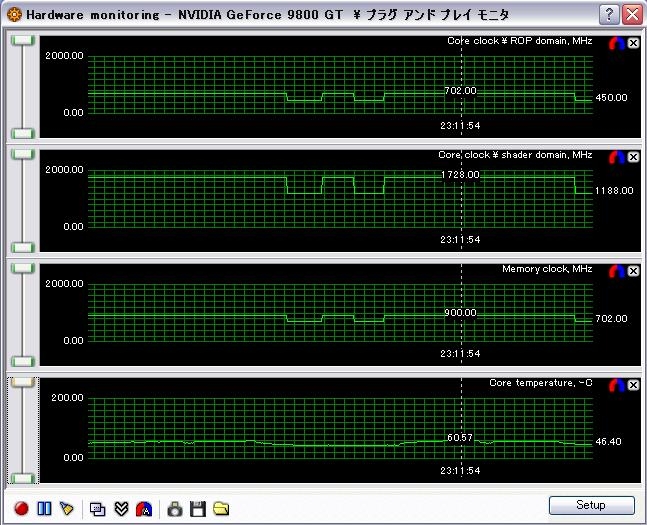Click the RivaTuner gear icon in title bar
647x525 pixels.
coord(14,15)
